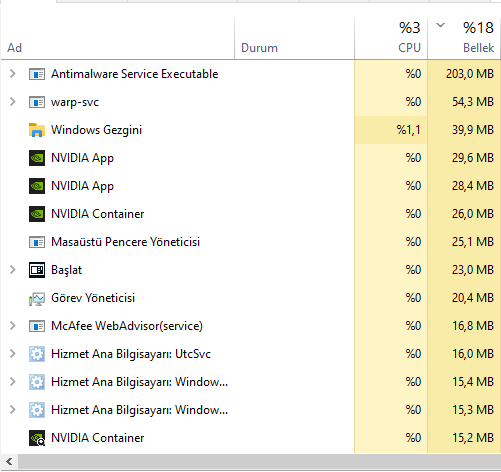Click the Masaüstü Pencere Yöneticisi icon
The image size is (501, 472).
click(x=37, y=242)
